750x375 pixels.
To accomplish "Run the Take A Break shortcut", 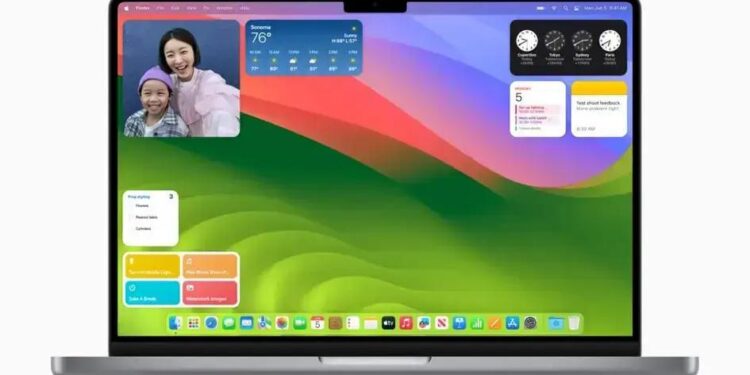I will [153, 293].
